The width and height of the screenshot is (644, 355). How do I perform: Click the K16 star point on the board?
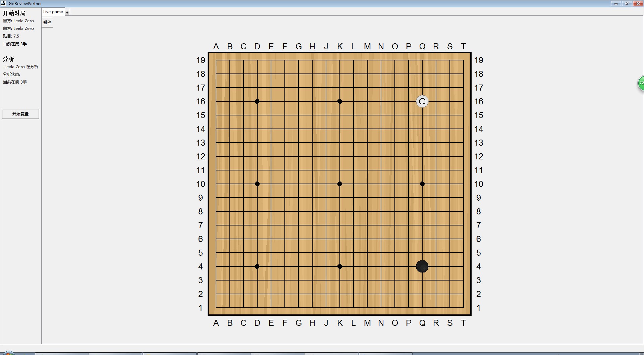[340, 101]
